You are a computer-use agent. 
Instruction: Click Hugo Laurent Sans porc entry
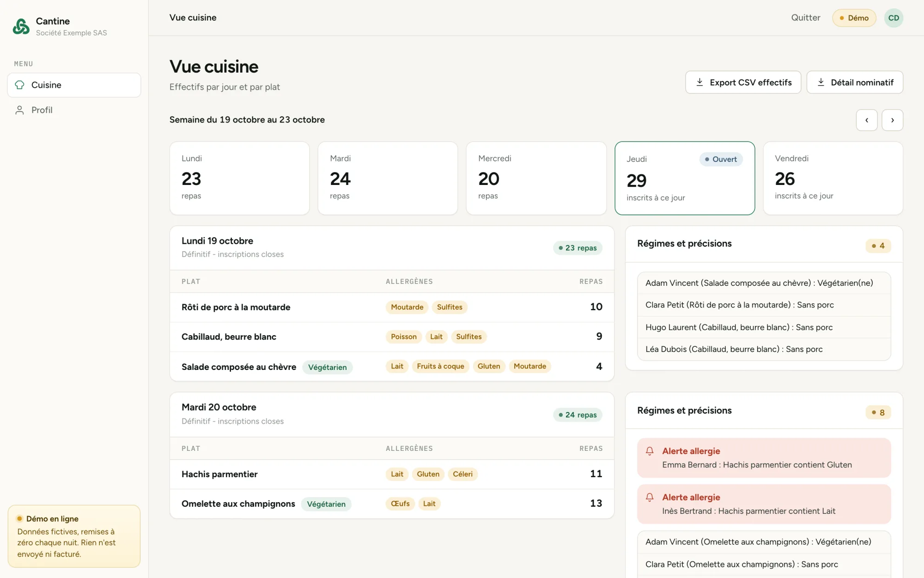(764, 327)
